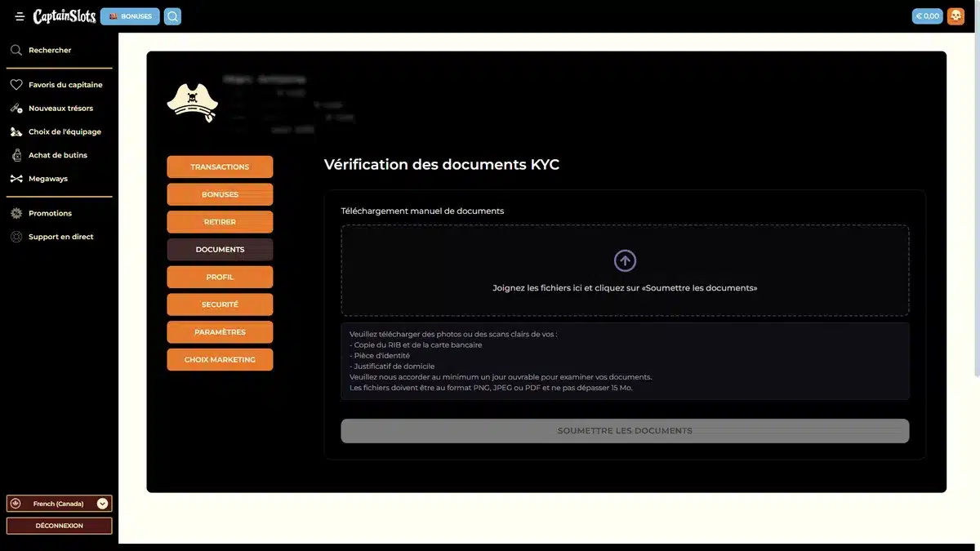The width and height of the screenshot is (980, 551).
Task: Click the upload arrow in the drop zone
Action: [x=625, y=260]
